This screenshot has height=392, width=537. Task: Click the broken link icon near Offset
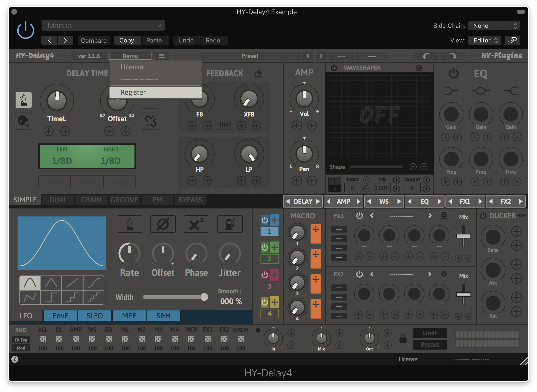[x=150, y=121]
